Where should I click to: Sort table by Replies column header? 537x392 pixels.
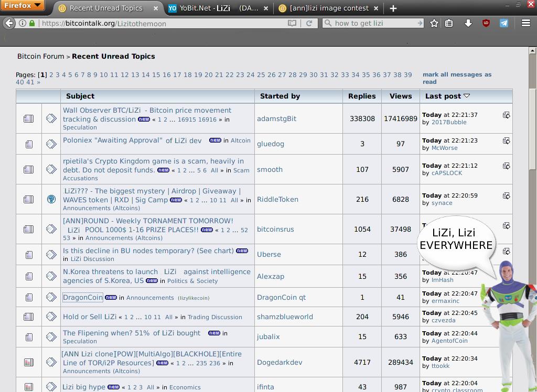point(362,96)
